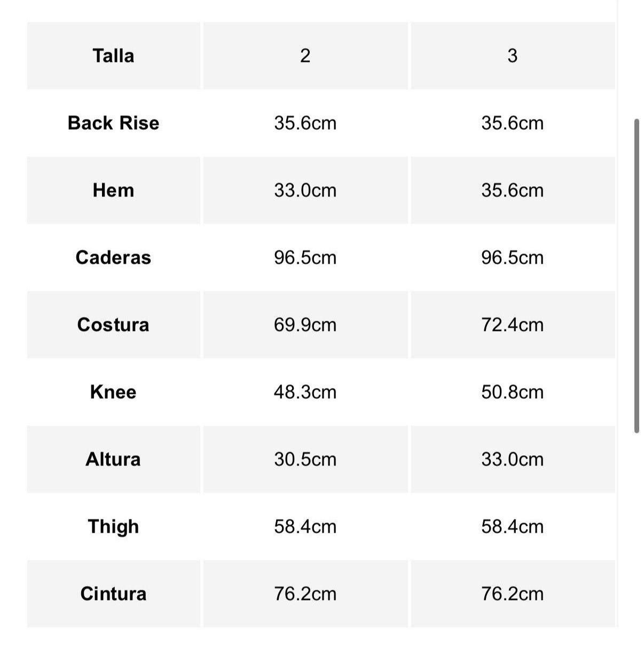Select the Costura value 72.4cm
This screenshot has height=648, width=644.
point(512,325)
